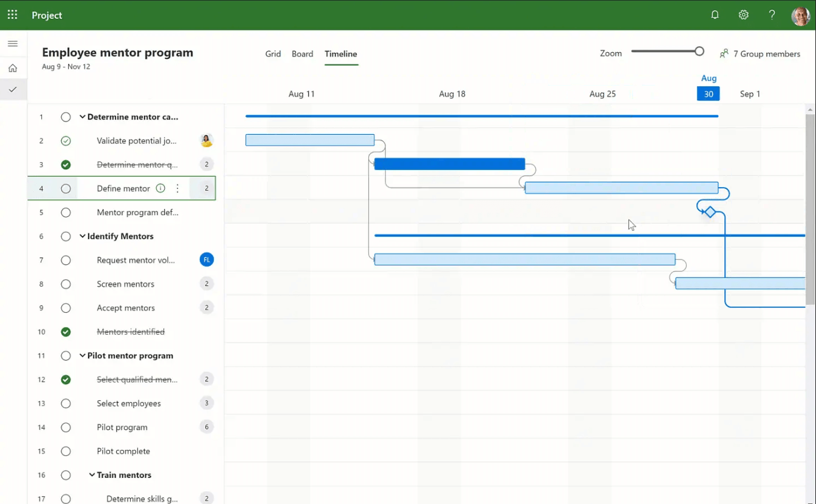The width and height of the screenshot is (816, 504).
Task: Click the Validate potential jo... timeline bar
Action: [310, 140]
